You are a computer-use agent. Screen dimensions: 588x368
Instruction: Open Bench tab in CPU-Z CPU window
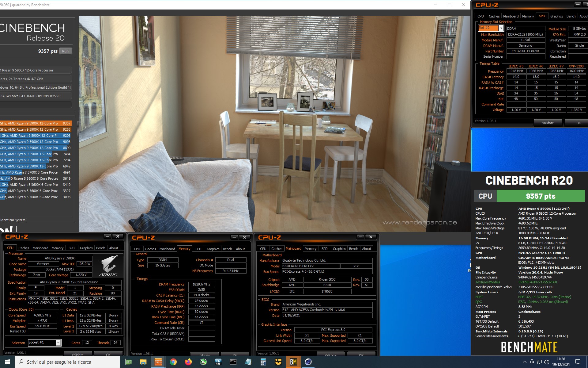[x=100, y=248]
